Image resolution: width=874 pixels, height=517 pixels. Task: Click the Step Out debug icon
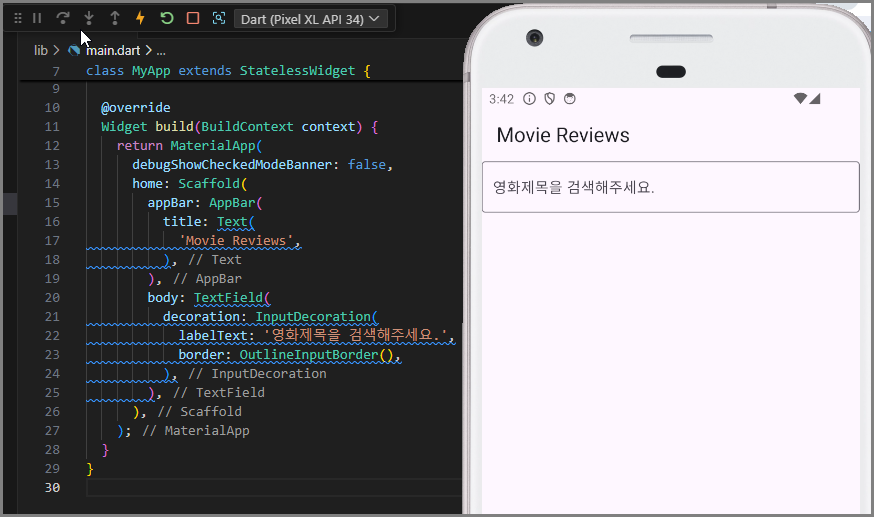pos(115,18)
